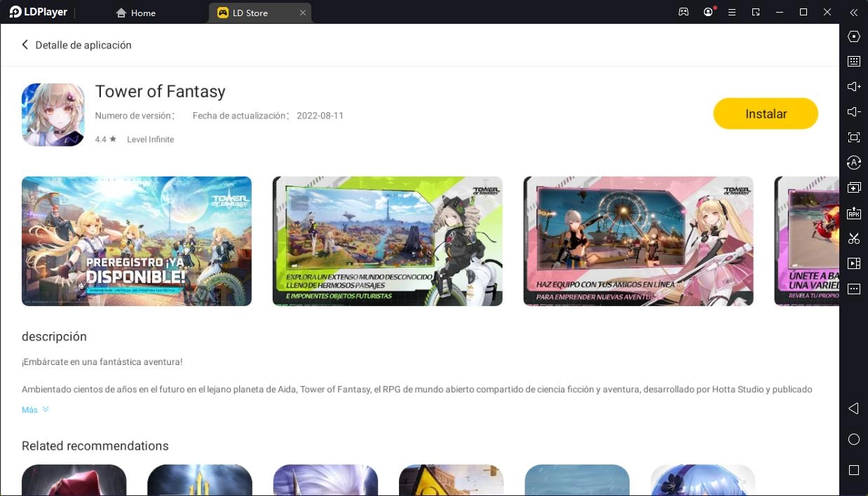Open emulator settings hexagon icon
Image resolution: width=868 pixels, height=496 pixels.
point(853,36)
